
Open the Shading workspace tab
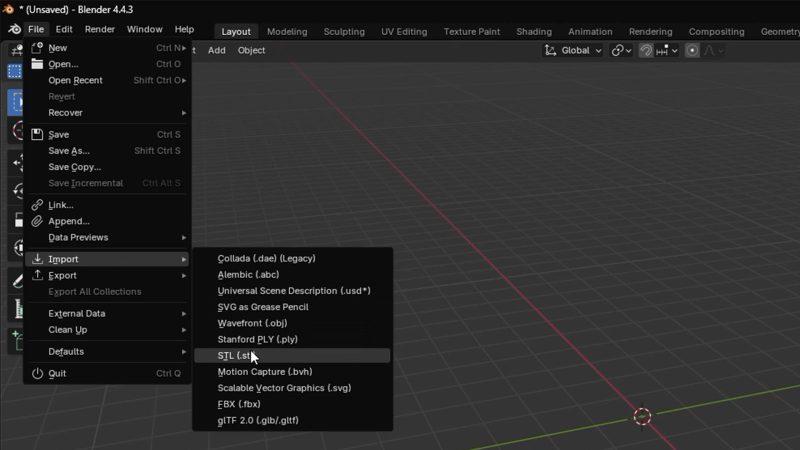click(533, 31)
